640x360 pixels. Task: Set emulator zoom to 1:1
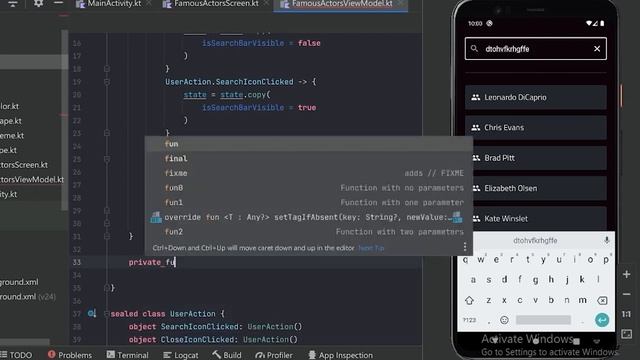[627, 314]
